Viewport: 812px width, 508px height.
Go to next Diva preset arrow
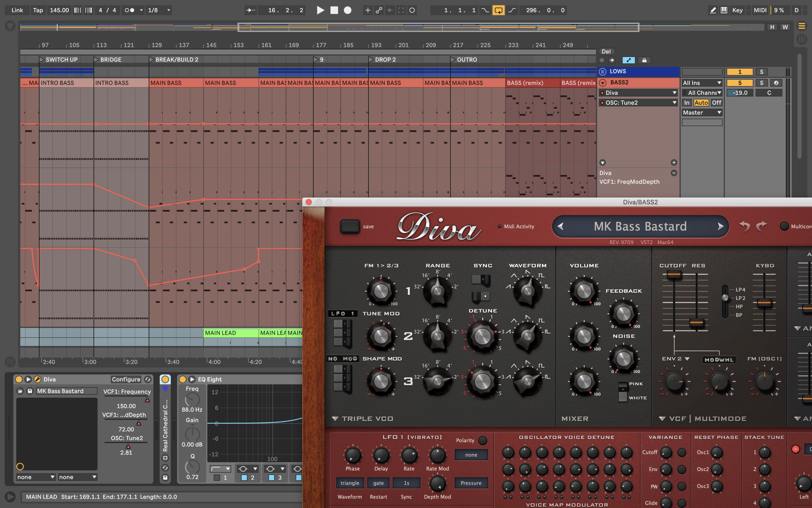tap(720, 226)
